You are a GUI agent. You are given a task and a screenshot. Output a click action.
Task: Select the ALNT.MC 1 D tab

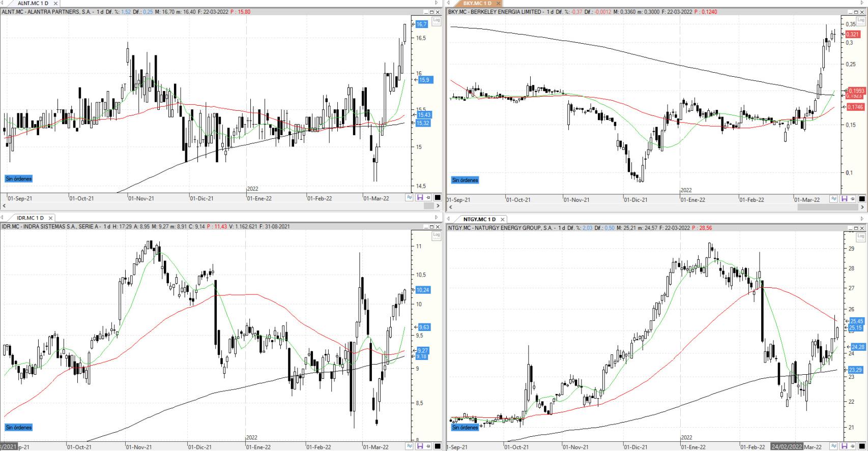point(33,3)
